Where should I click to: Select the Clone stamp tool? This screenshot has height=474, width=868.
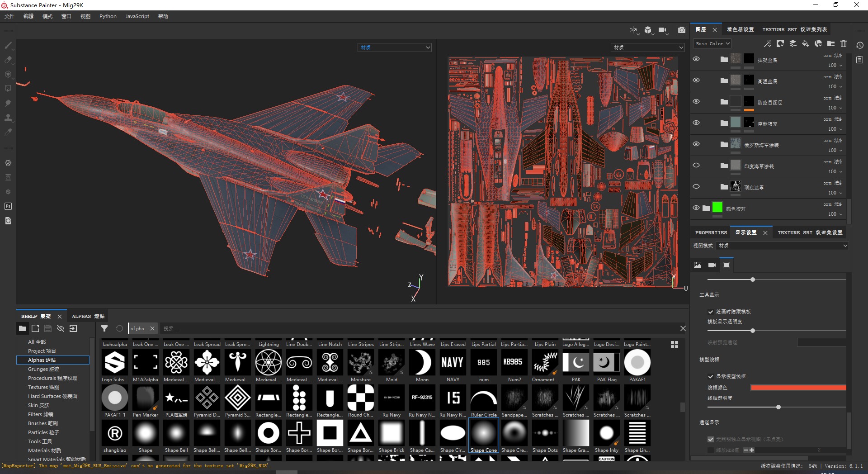coord(8,118)
